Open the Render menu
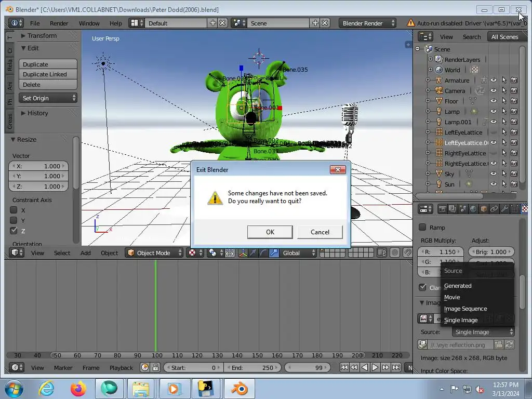The image size is (532, 399). (59, 23)
